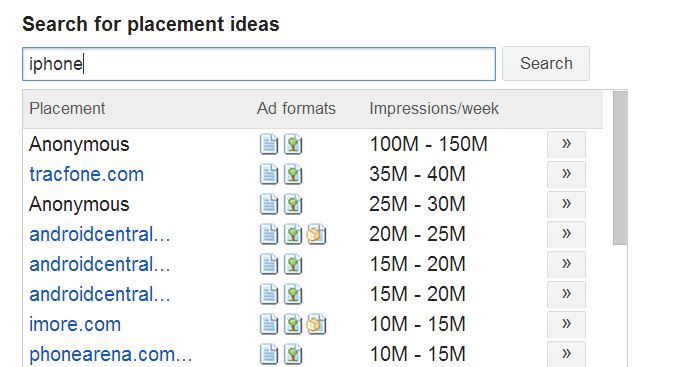The width and height of the screenshot is (679, 367).
Task: Add the 25M - 30M Anonymous placement
Action: point(566,204)
